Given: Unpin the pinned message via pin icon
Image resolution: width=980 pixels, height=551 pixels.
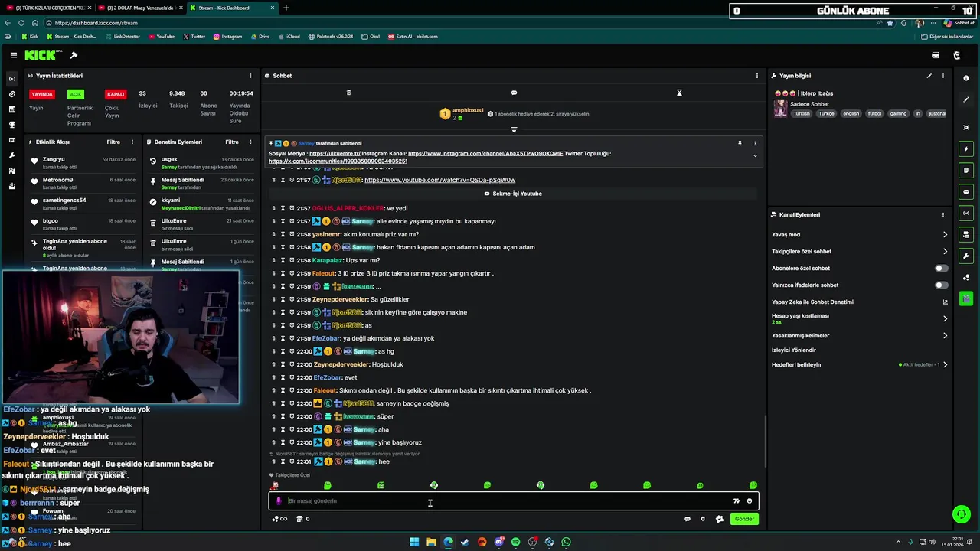Looking at the screenshot, I should 740,143.
